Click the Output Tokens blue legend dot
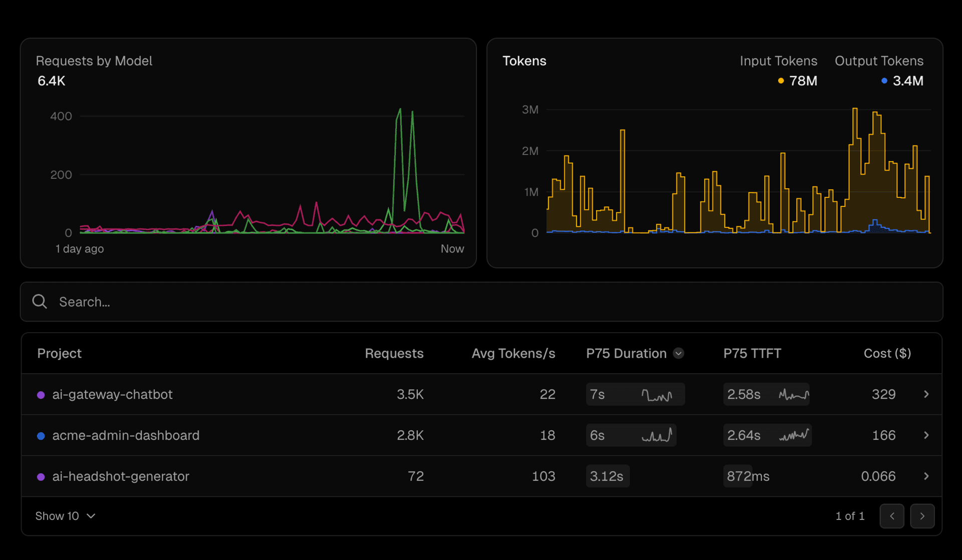Image resolution: width=962 pixels, height=560 pixels. coord(884,81)
